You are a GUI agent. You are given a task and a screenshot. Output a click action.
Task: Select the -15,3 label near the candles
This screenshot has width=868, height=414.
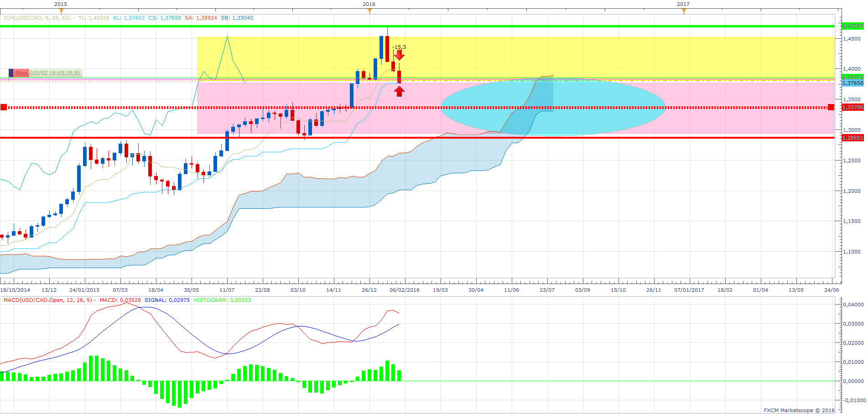pos(399,47)
